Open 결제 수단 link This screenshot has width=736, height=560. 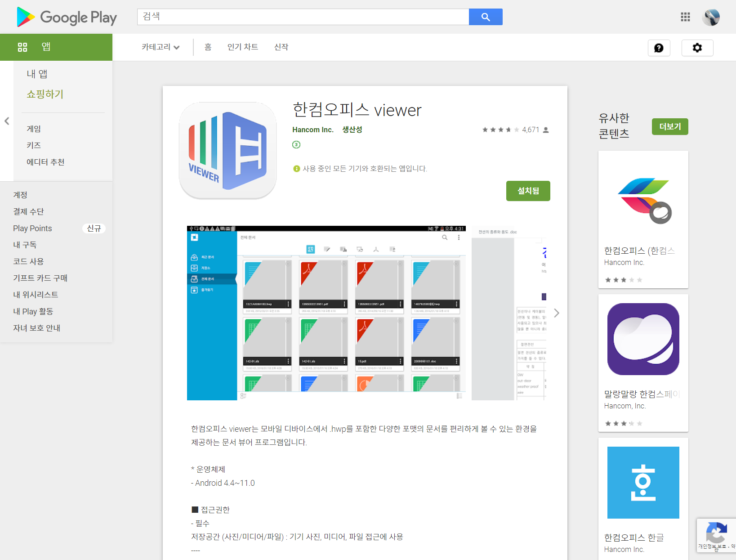(28, 211)
